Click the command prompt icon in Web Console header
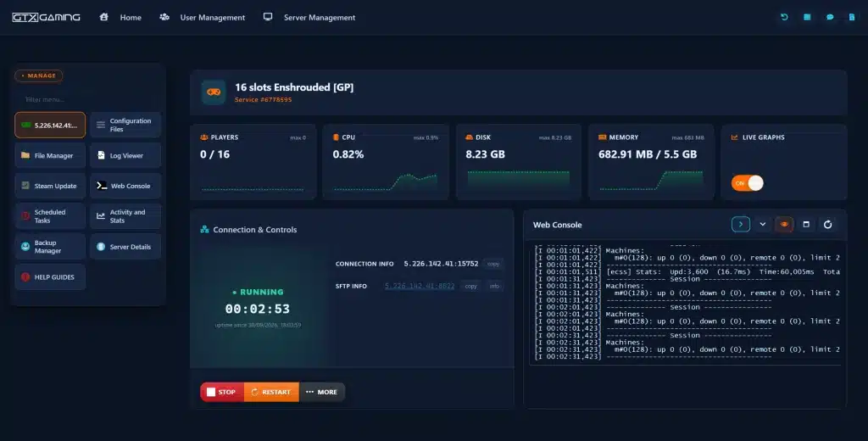Viewport: 868px width, 441px height. click(741, 225)
